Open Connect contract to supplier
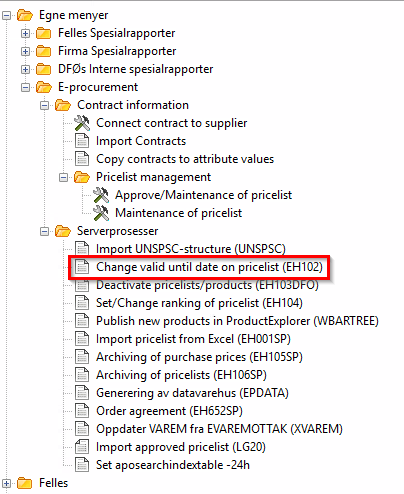Screen dimensions: 404x494 (x=171, y=123)
